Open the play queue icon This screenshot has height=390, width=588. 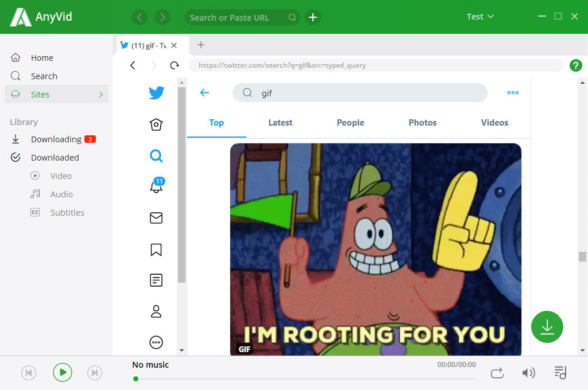click(x=560, y=372)
